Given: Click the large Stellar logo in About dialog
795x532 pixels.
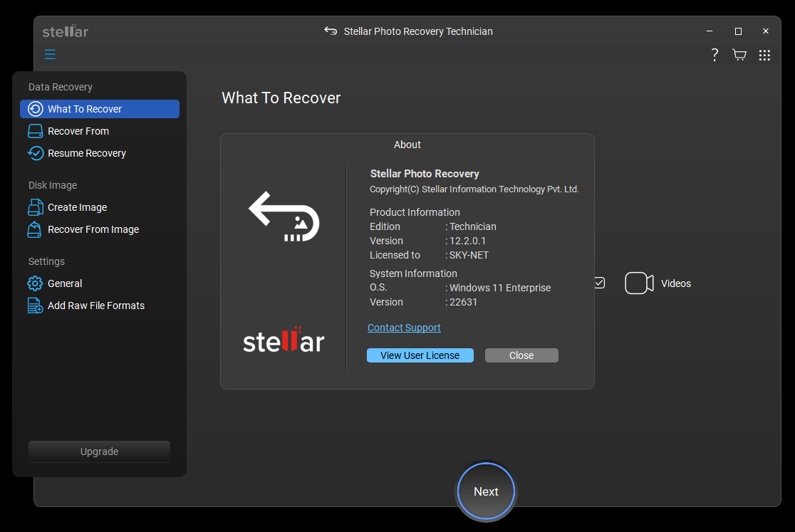Looking at the screenshot, I should pos(284,340).
